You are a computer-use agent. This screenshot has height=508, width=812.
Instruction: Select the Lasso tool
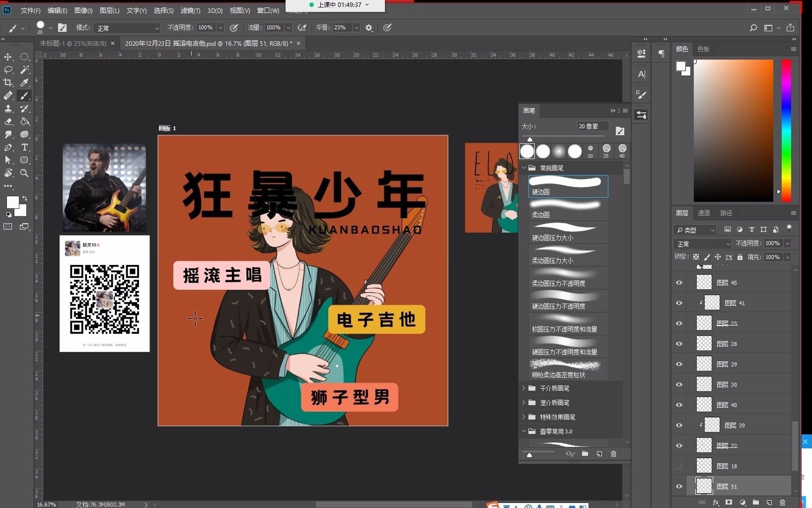tap(8, 70)
